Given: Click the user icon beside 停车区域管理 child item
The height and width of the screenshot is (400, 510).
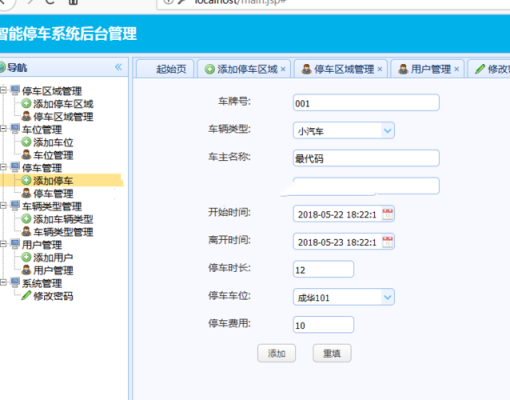Looking at the screenshot, I should click(26, 116).
